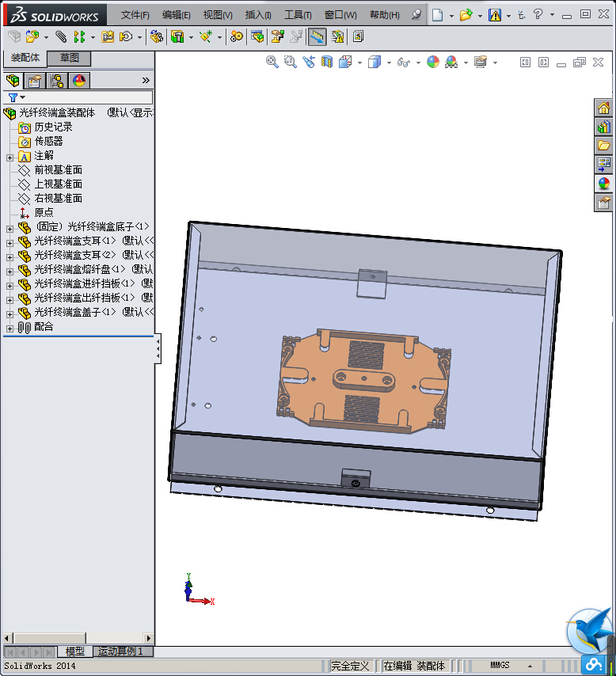This screenshot has height=676, width=616.
Task: Open the 视图(V) menu
Action: [x=218, y=15]
